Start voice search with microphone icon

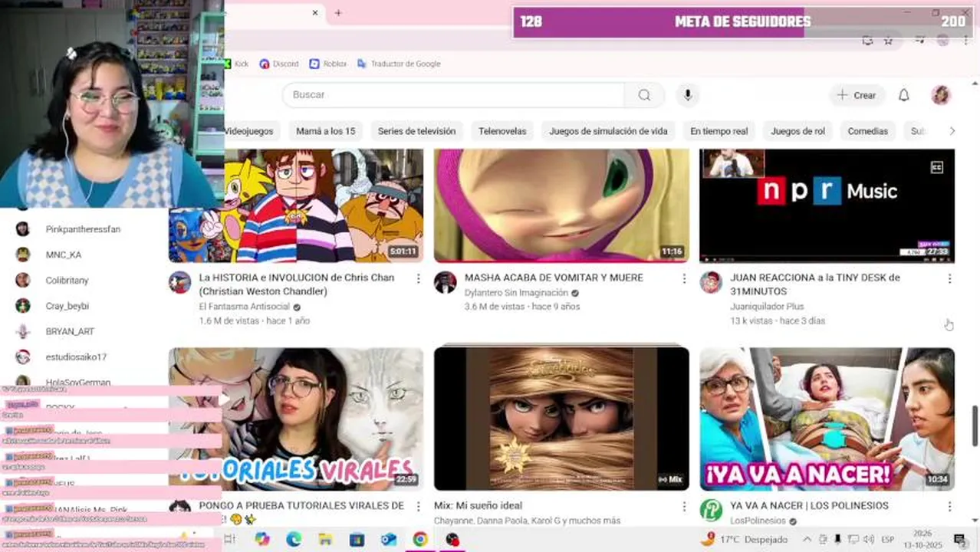(688, 95)
